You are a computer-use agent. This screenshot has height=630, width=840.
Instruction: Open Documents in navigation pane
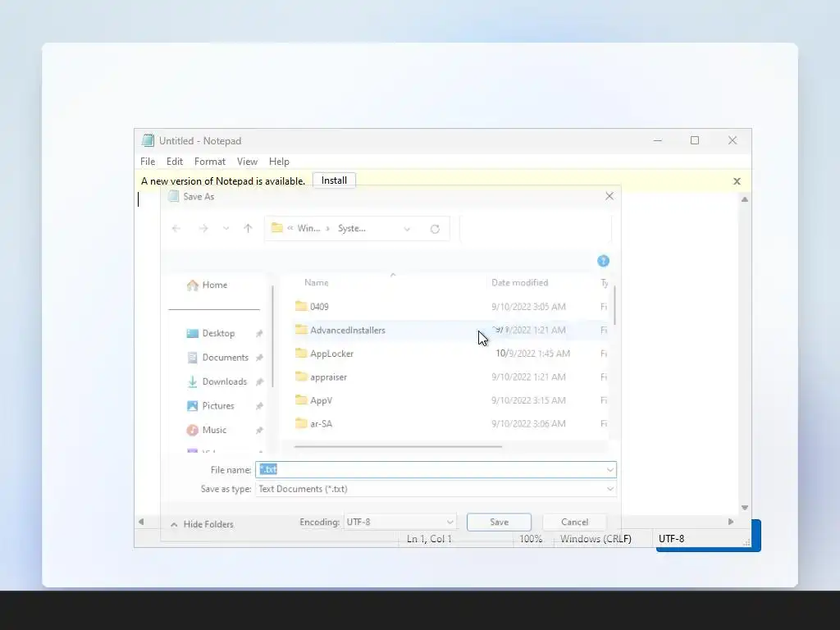coord(217,358)
